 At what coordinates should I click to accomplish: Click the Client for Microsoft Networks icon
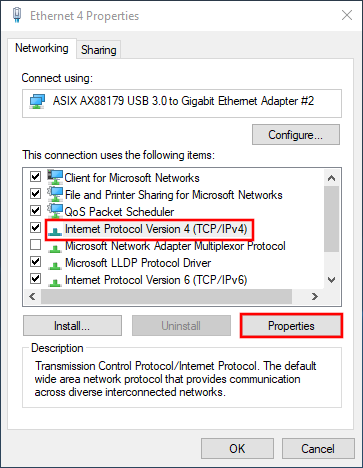pos(55,177)
